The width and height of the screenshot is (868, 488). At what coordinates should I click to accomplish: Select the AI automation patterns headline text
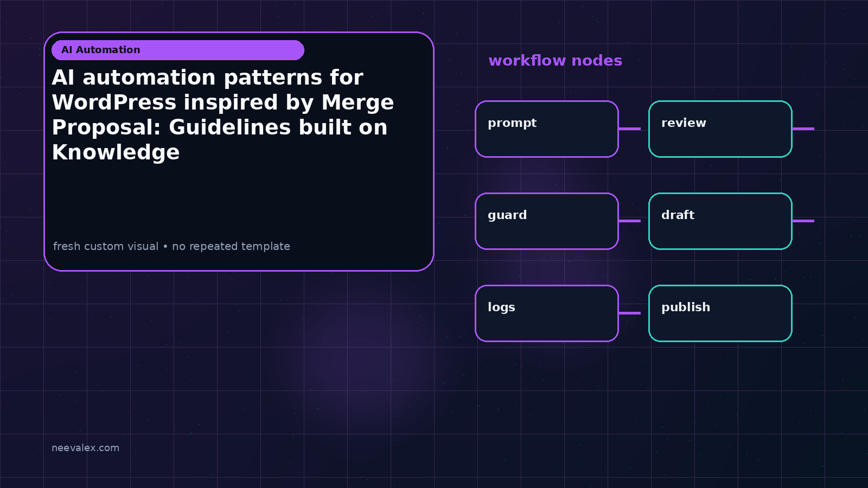point(223,115)
